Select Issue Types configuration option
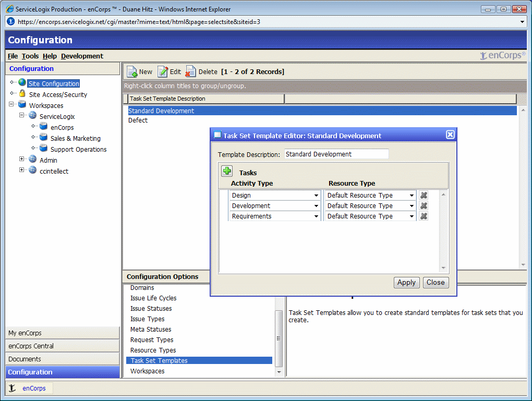532x401 pixels. coord(147,319)
